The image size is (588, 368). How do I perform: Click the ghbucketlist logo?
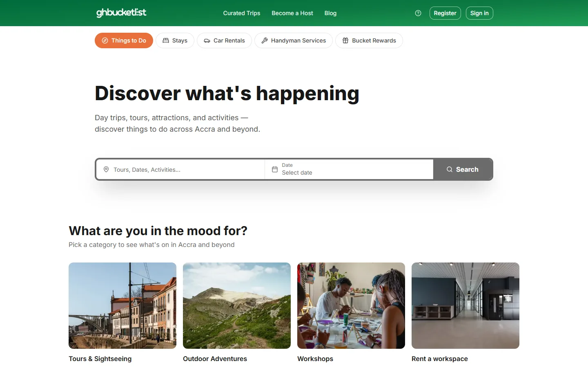click(x=121, y=13)
